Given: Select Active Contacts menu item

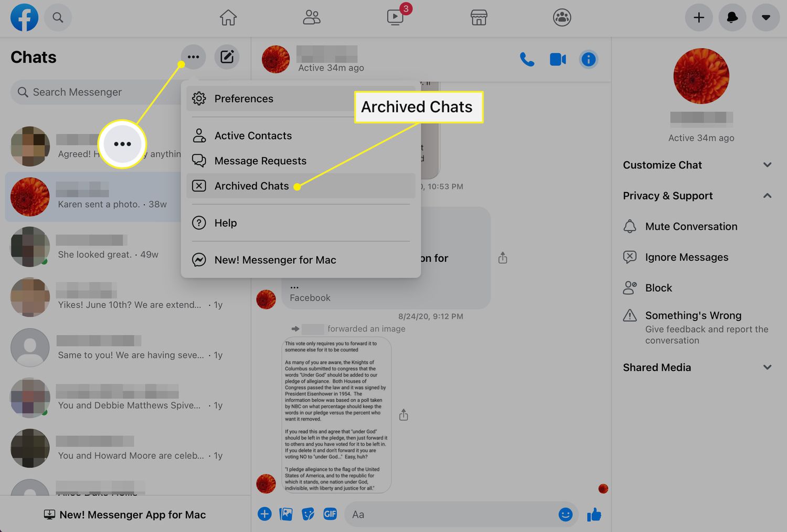Looking at the screenshot, I should click(301, 135).
